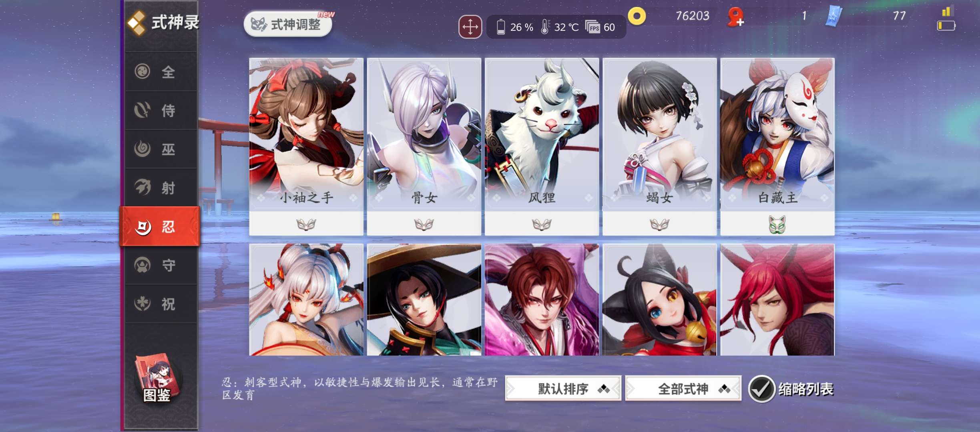
Task: Switch to the 侍 category tab
Action: pyautogui.click(x=161, y=110)
